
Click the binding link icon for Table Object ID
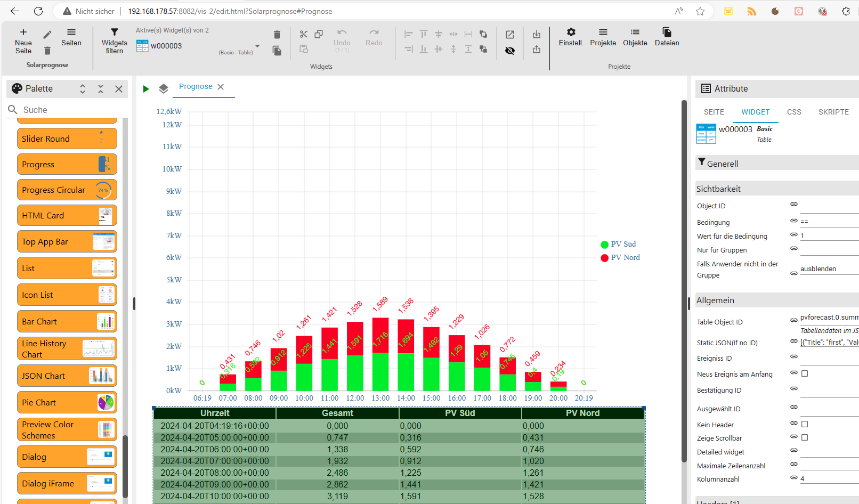click(x=794, y=320)
